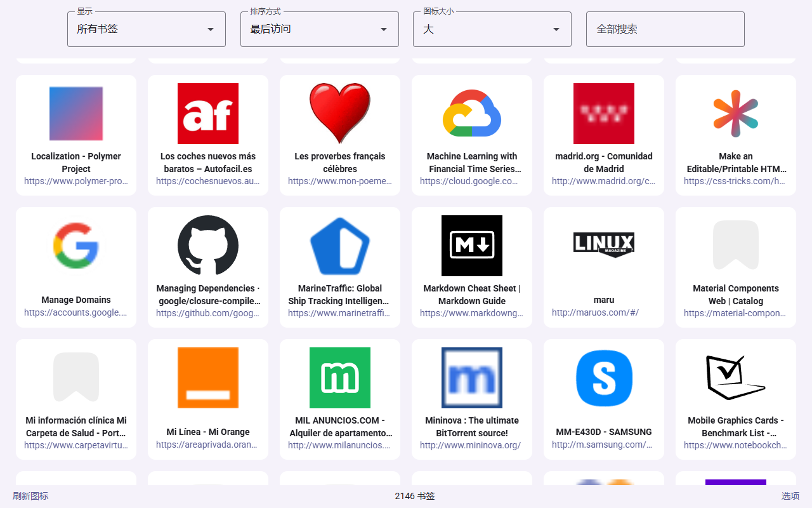This screenshot has height=508, width=812.
Task: Click the Notebookcheck laptop checkmark icon
Action: 736,378
